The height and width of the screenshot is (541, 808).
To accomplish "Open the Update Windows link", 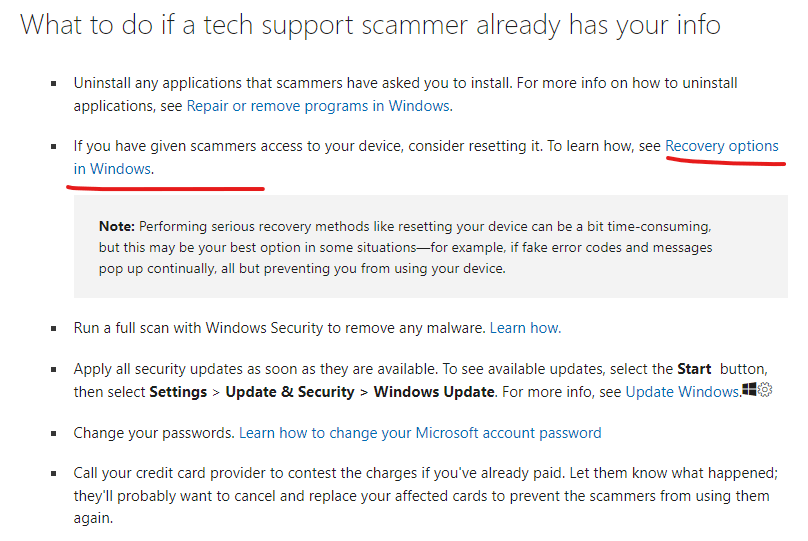I will [x=682, y=392].
